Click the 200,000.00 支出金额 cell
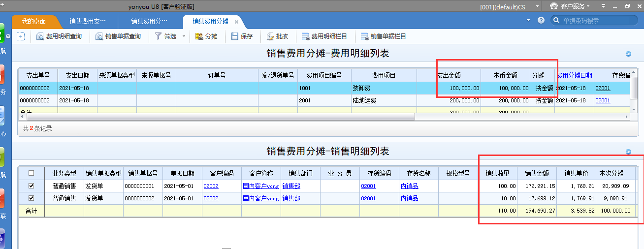The width and height of the screenshot is (644, 249). pos(449,100)
